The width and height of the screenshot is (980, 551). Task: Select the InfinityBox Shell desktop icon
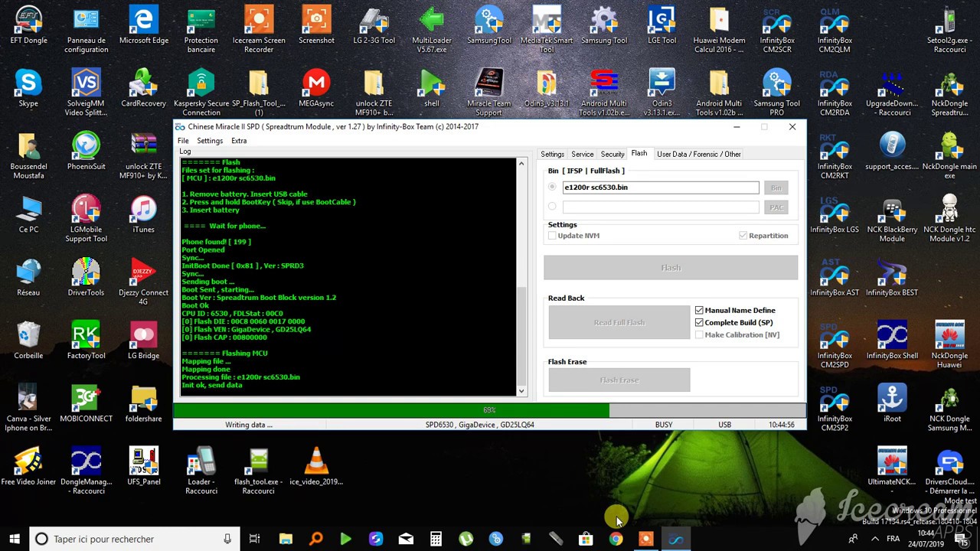click(x=892, y=341)
